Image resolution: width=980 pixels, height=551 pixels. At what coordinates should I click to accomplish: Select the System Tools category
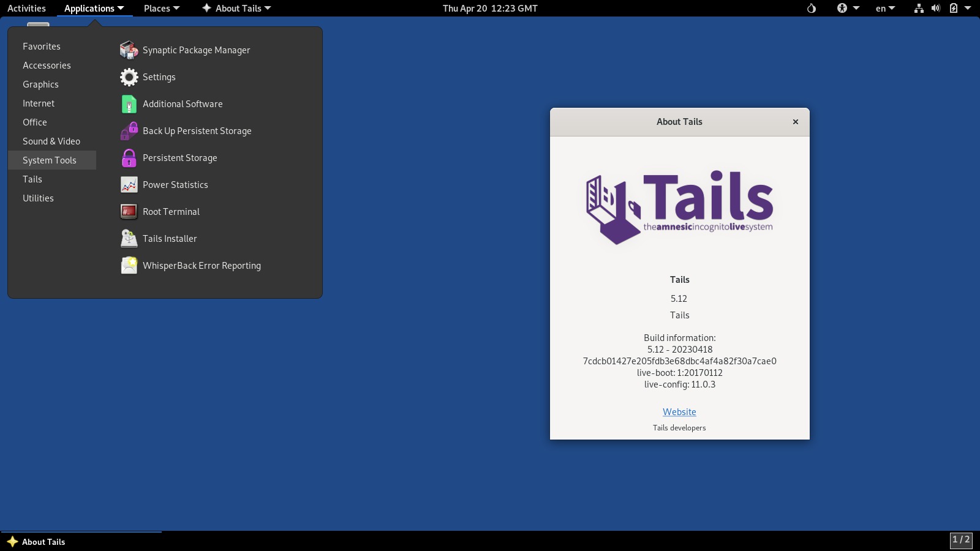[x=52, y=160]
